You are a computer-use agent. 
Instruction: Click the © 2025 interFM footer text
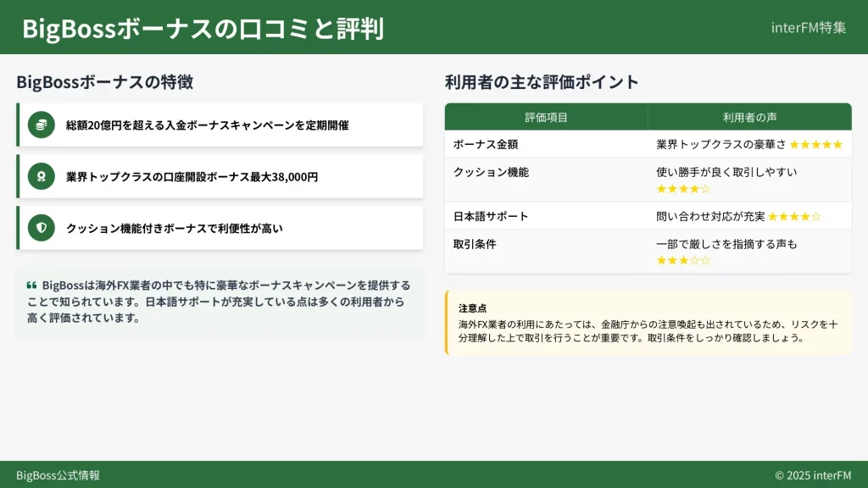pos(812,475)
